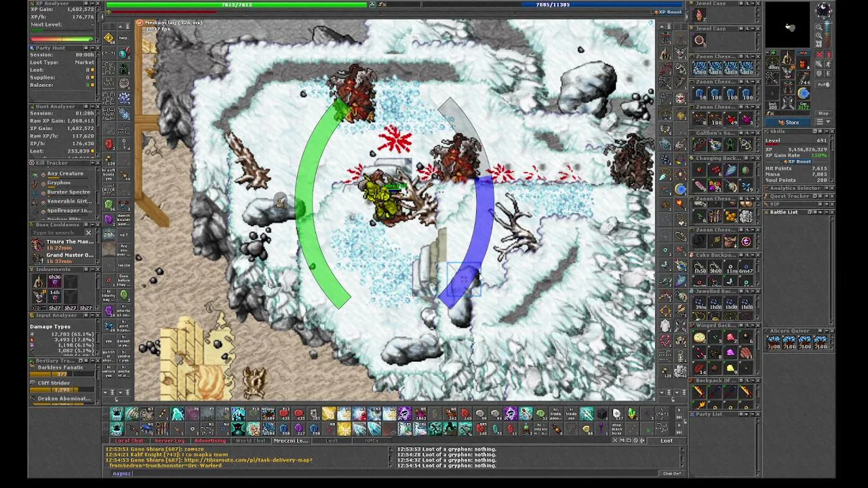The height and width of the screenshot is (488, 868).
Task: Click the 'help' hotkey in the left action bar
Action: [123, 38]
